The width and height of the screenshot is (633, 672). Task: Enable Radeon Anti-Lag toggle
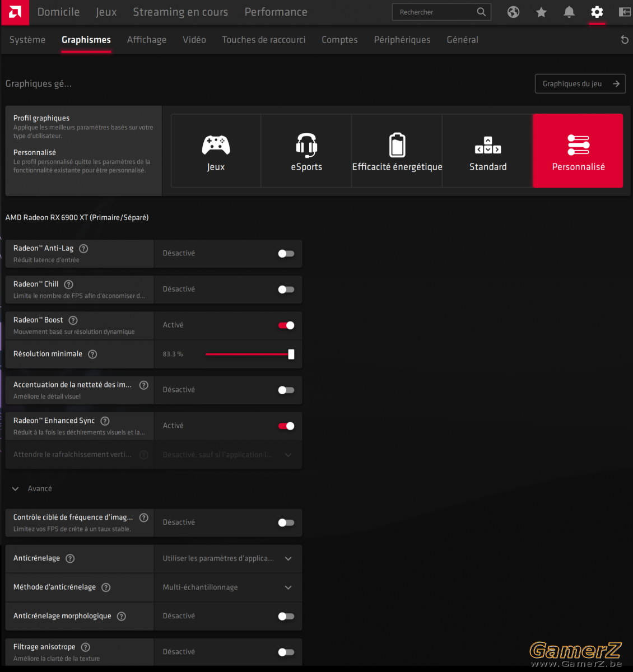click(x=286, y=254)
